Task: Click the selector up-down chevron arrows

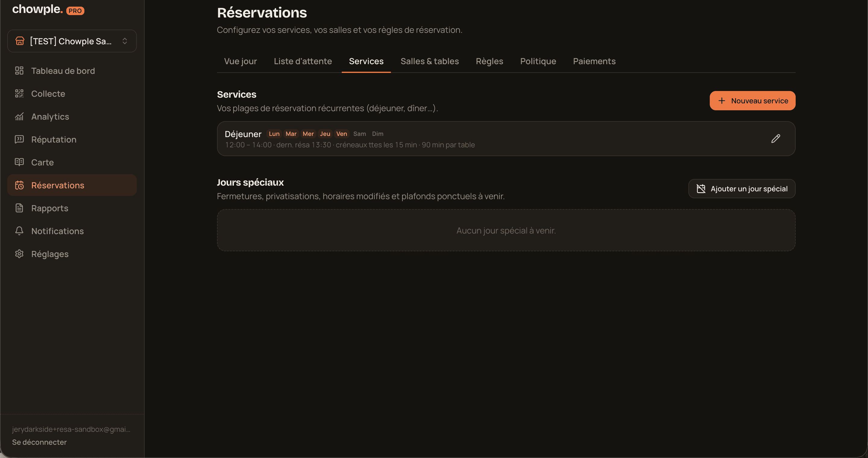Action: [125, 41]
